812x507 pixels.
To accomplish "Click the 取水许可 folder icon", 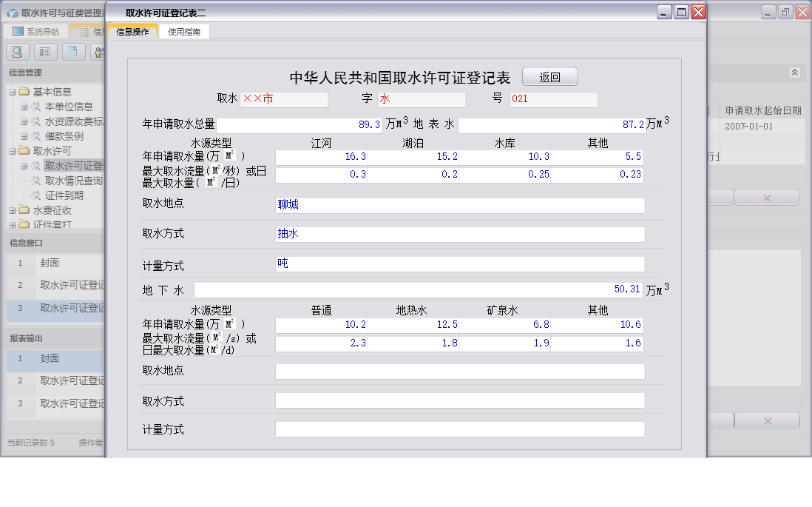I will (24, 150).
